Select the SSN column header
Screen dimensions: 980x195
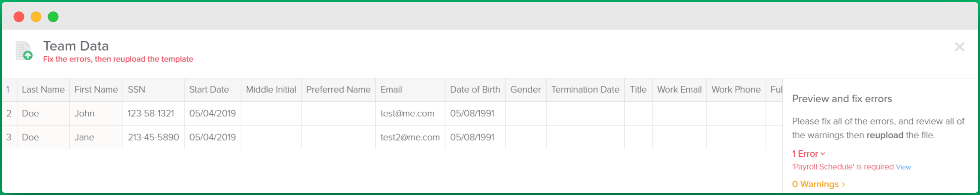coord(153,90)
